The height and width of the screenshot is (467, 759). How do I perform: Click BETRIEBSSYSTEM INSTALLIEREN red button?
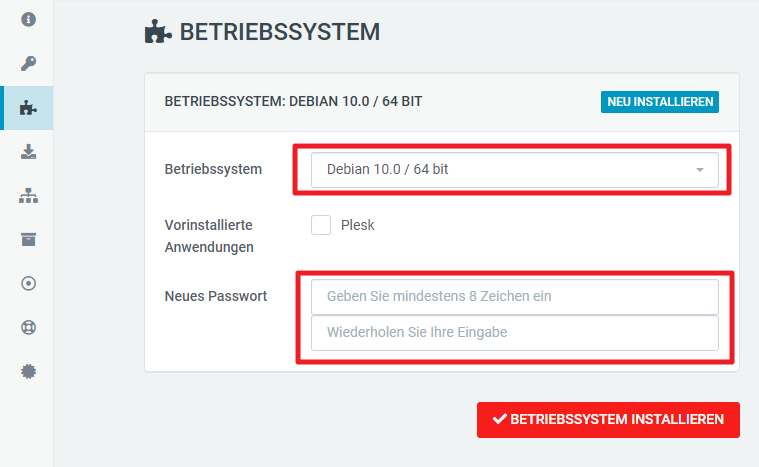click(608, 420)
